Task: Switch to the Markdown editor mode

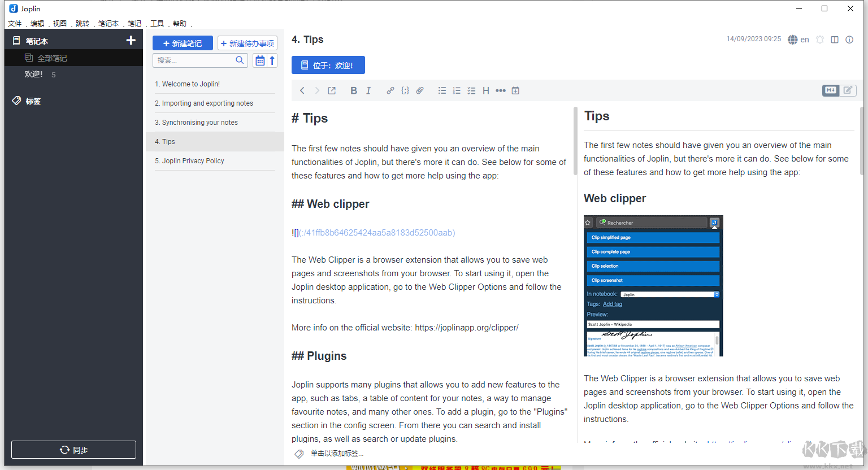Action: [x=831, y=90]
